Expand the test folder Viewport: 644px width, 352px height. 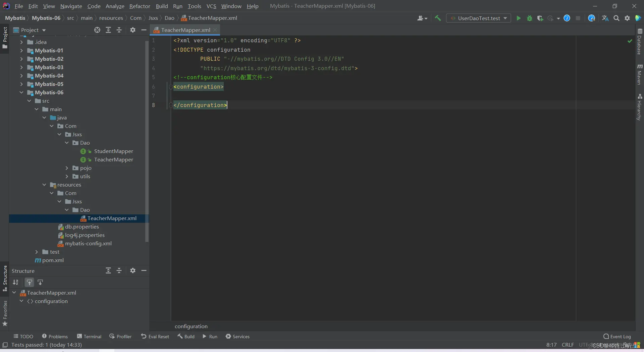click(x=37, y=252)
